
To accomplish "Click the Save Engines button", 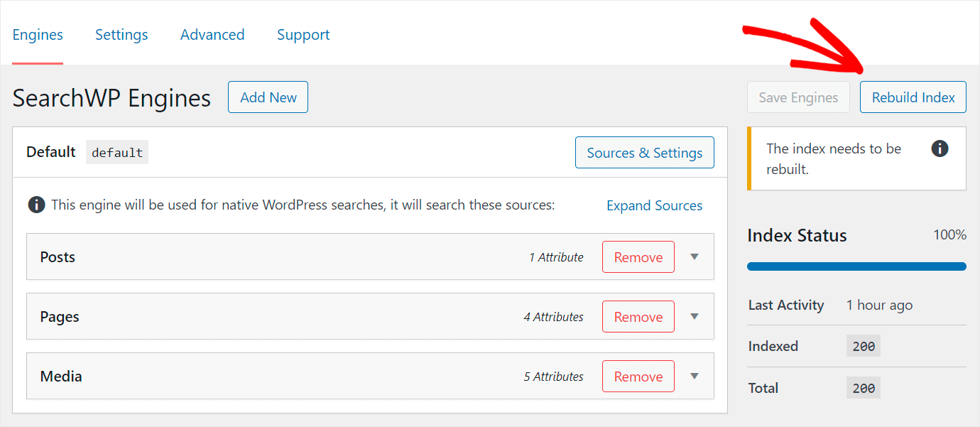I will 798,97.
